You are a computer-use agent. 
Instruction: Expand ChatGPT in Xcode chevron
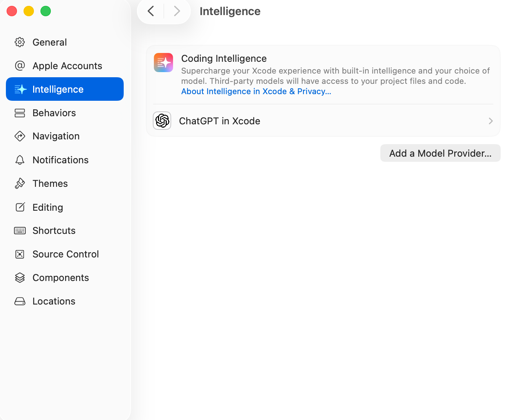point(490,121)
